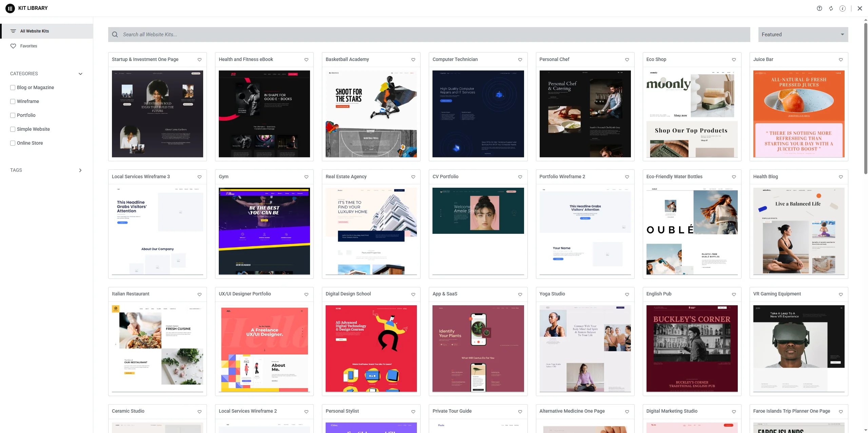Click heart icon on Gym kit
This screenshot has height=433, width=868.
click(306, 177)
